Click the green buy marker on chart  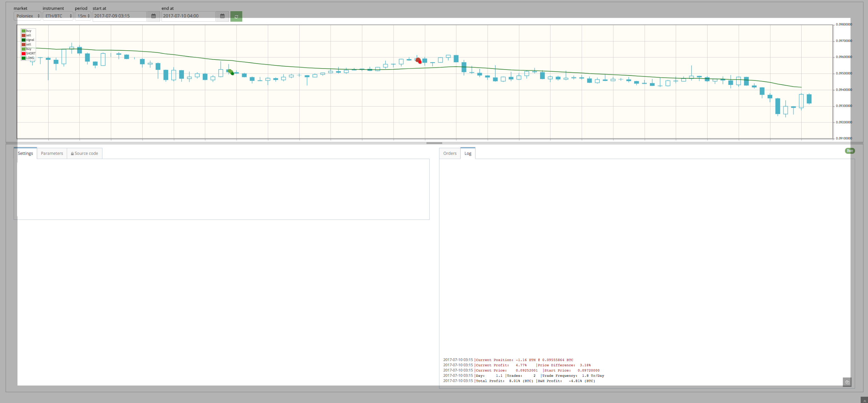point(231,72)
